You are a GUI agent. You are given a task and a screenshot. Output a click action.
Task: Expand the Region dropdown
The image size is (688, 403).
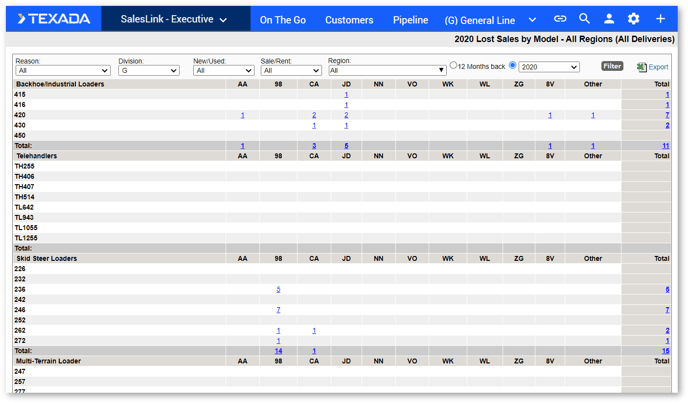(x=386, y=71)
